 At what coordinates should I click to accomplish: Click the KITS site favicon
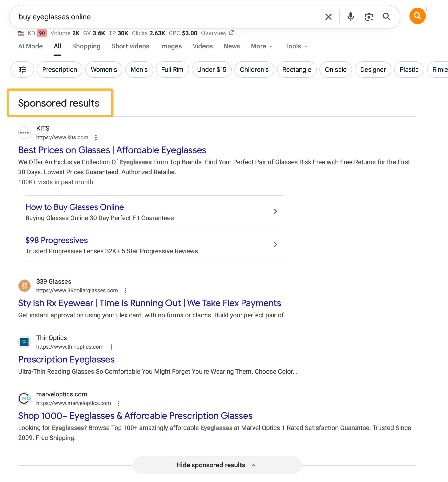tap(24, 132)
